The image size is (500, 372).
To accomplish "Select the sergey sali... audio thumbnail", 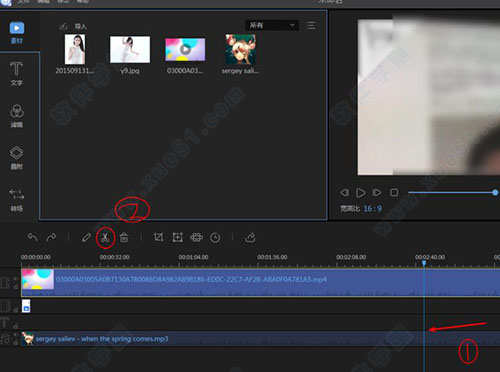I will click(x=240, y=49).
